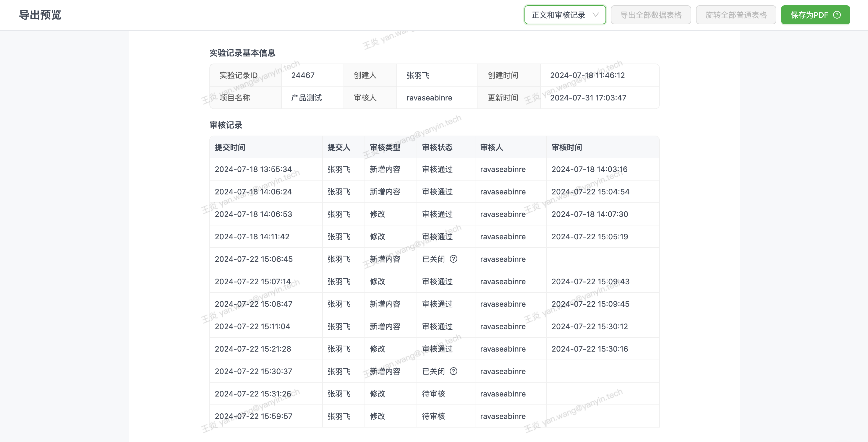Click question icon beside second 已关闭 status
The width and height of the screenshot is (868, 442).
point(454,371)
